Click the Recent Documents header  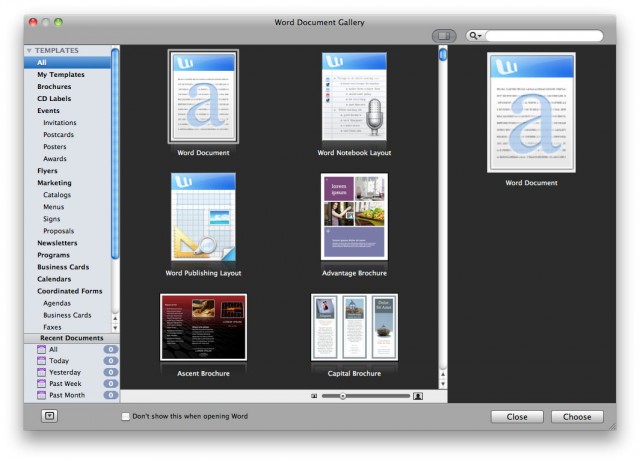click(x=72, y=338)
